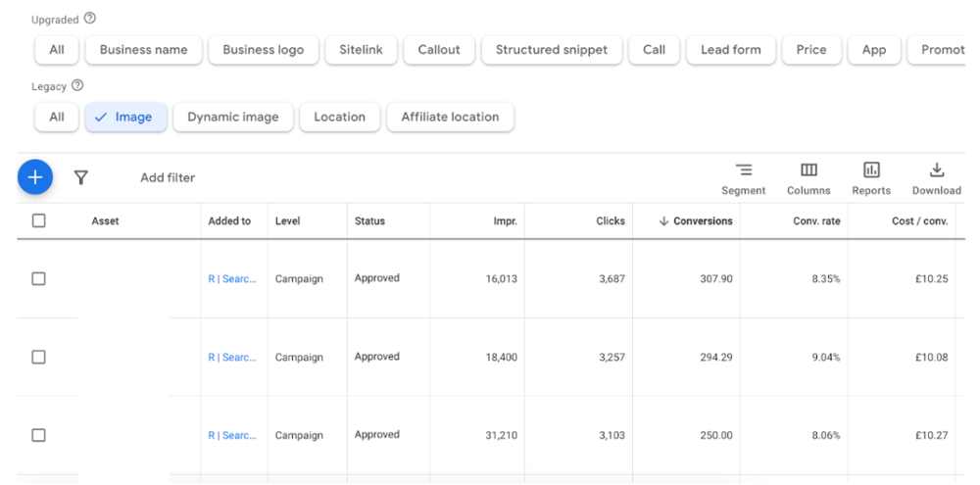Select the Sitelink asset type chip
Image resolution: width=980 pixels, height=485 pixels.
(x=361, y=50)
